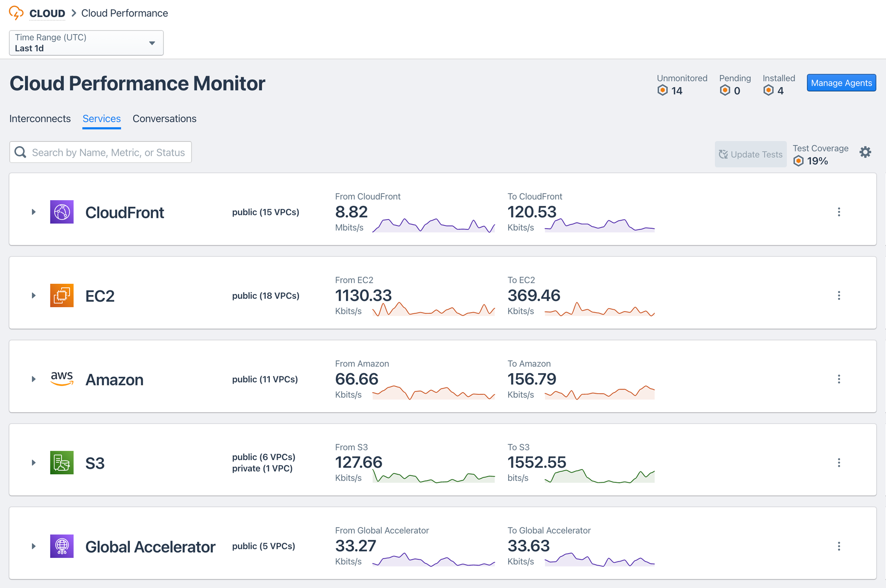Click the Manage Agents button
This screenshot has height=588, width=886.
point(841,83)
